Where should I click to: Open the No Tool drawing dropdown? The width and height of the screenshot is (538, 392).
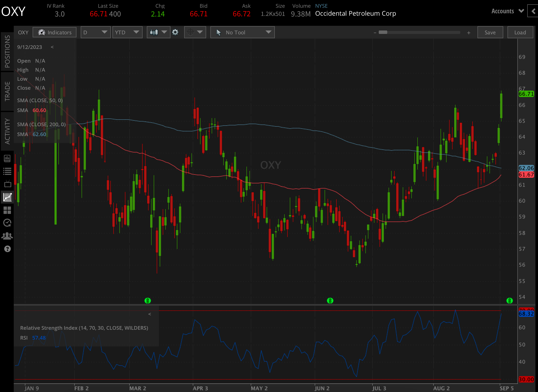click(242, 32)
